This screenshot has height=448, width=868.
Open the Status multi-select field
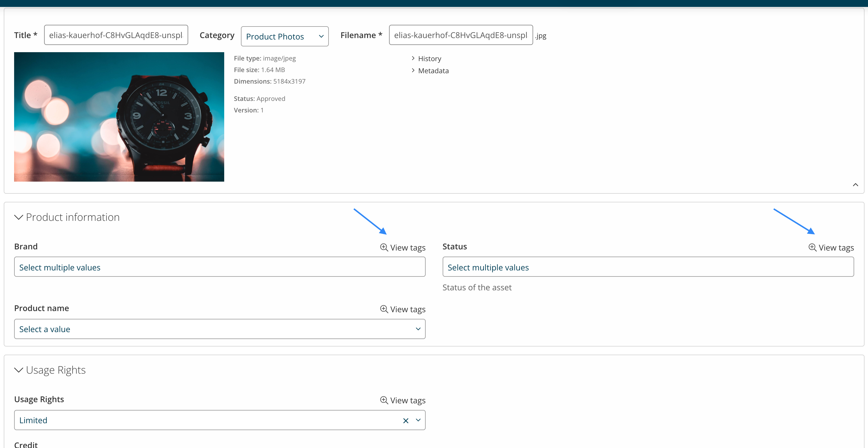(648, 267)
